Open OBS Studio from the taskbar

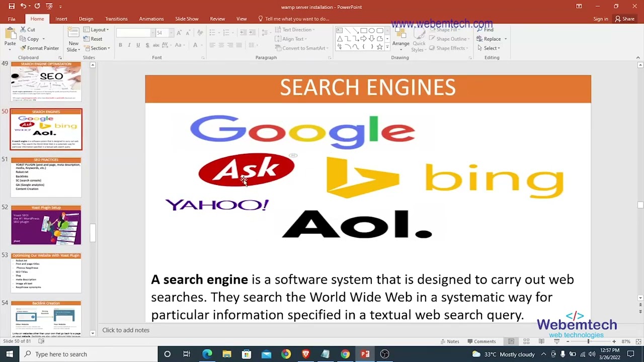point(384,354)
